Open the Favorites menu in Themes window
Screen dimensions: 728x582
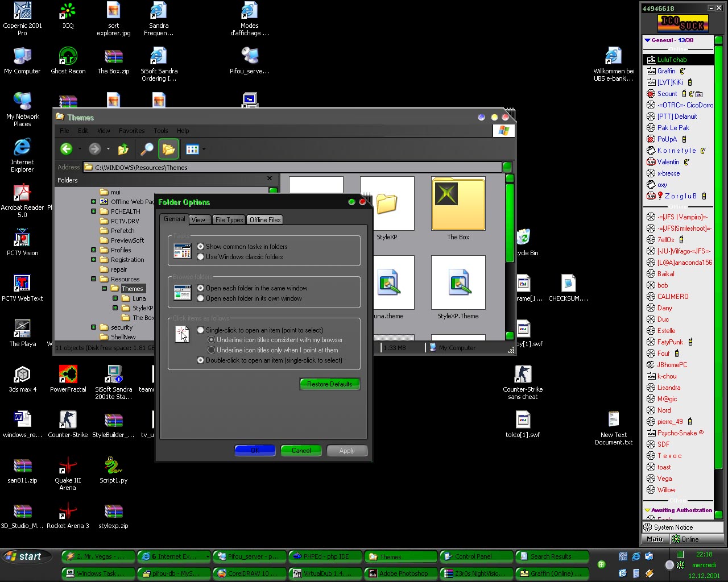click(x=131, y=131)
